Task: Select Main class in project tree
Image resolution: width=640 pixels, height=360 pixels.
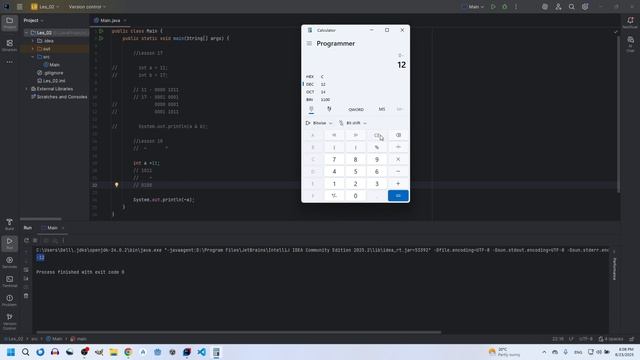Action: coord(51,65)
